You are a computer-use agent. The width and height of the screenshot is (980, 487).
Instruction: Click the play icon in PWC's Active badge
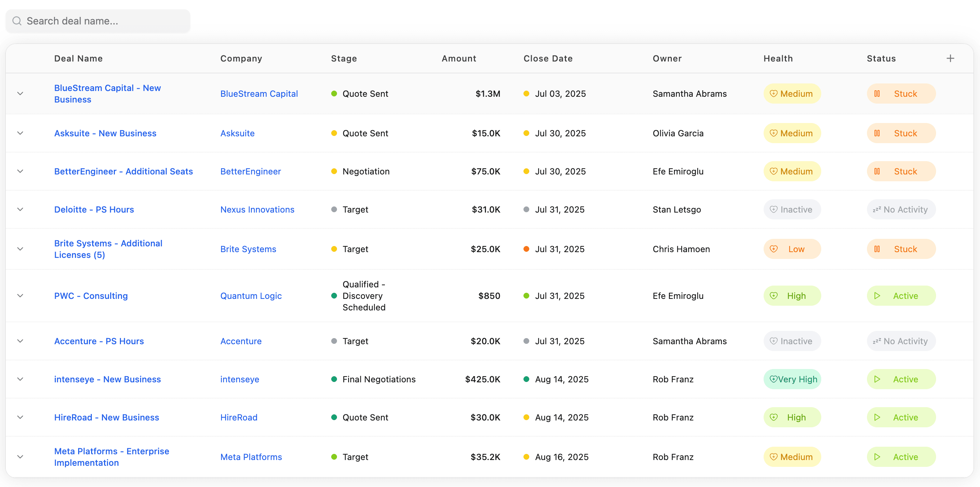(877, 295)
